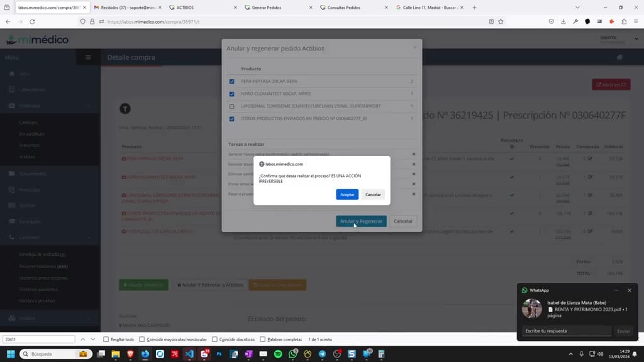
Task: Uncheck NPRO CLEANINTEST 60CAP checkbox
Action: click(x=231, y=94)
